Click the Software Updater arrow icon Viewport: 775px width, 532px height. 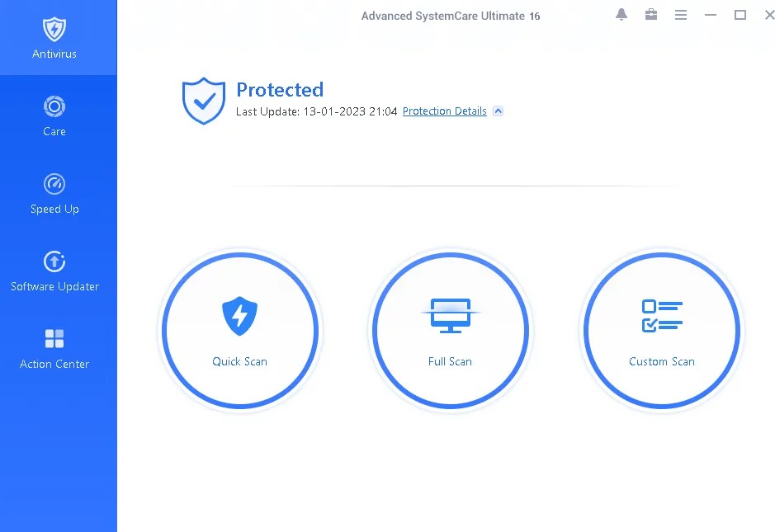[54, 261]
